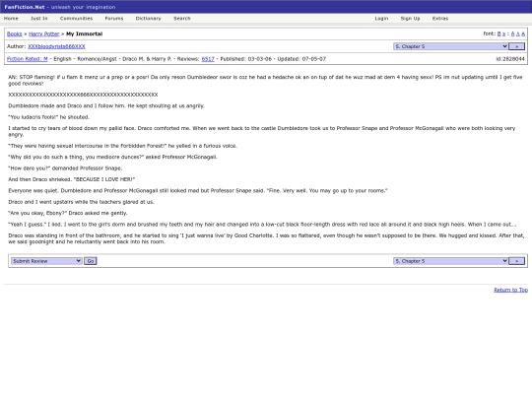
Task: Select the first A font size option
Action: 512,33
